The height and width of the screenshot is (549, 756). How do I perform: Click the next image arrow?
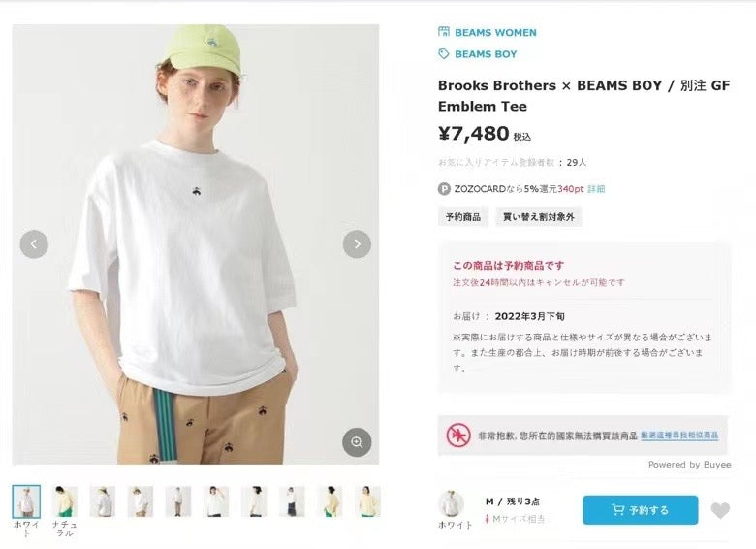357,244
